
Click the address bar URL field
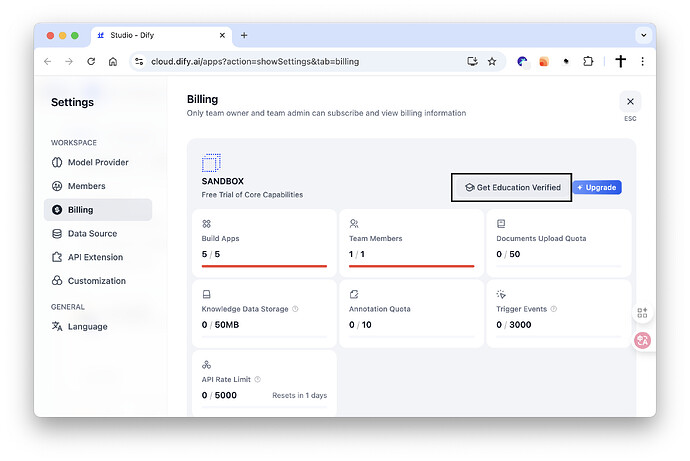pos(300,61)
